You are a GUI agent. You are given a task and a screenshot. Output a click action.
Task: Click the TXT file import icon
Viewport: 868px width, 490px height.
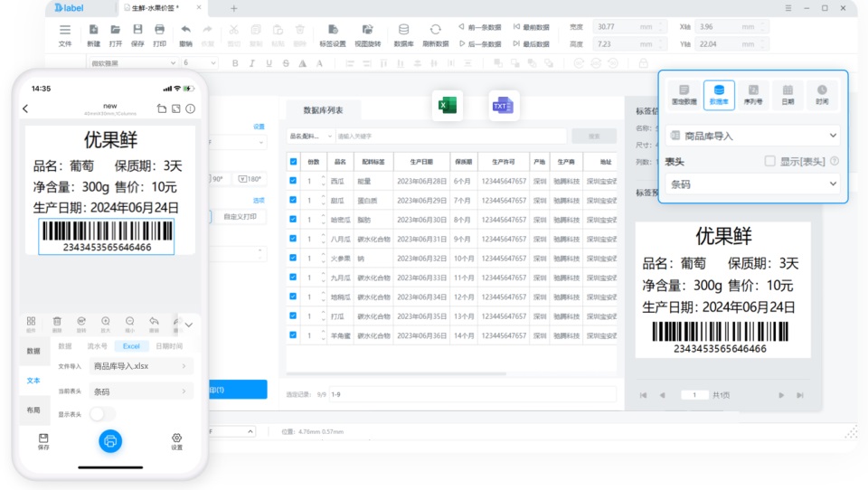[x=504, y=105]
